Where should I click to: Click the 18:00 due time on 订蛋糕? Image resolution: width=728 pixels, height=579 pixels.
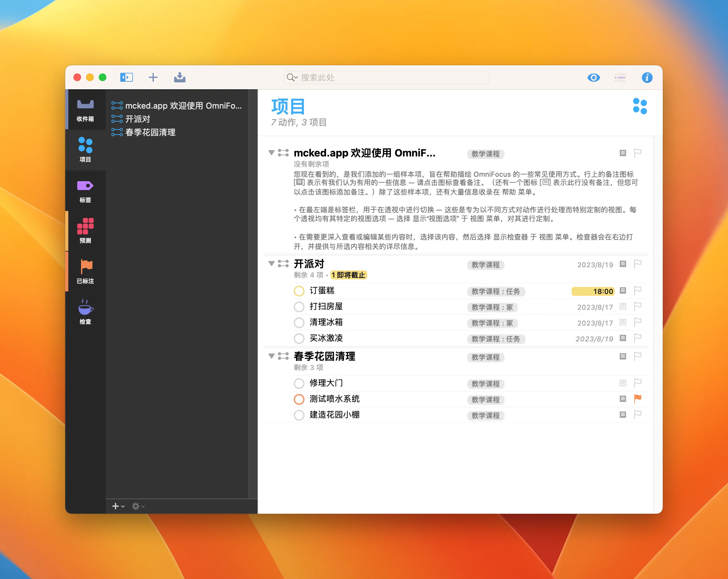coord(593,291)
